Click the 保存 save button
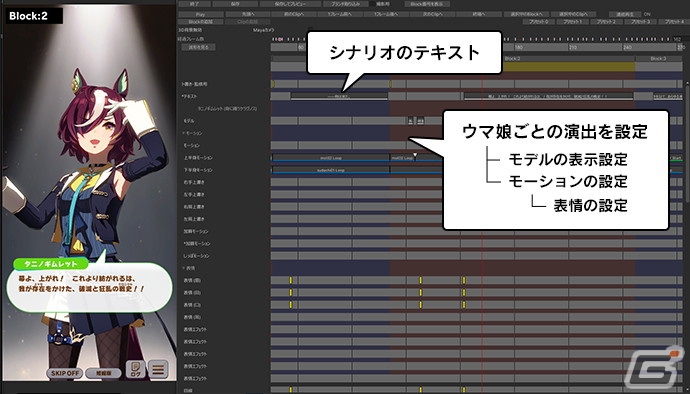690x394 pixels. point(235,4)
